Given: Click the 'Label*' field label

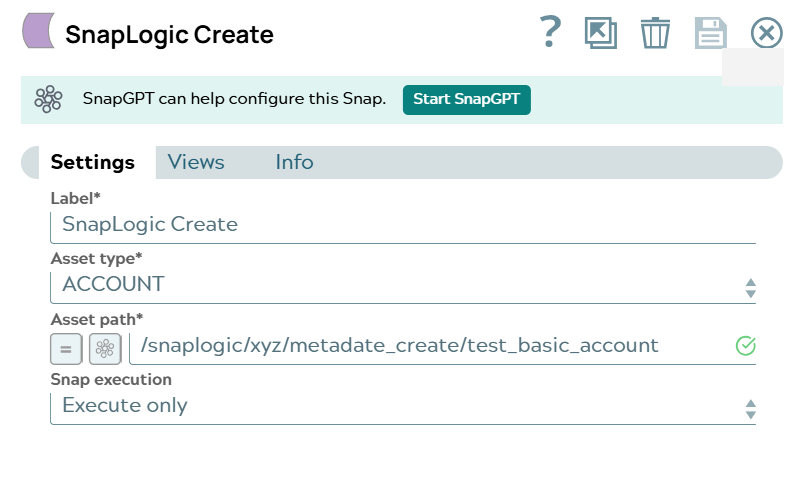Looking at the screenshot, I should pyautogui.click(x=76, y=198).
